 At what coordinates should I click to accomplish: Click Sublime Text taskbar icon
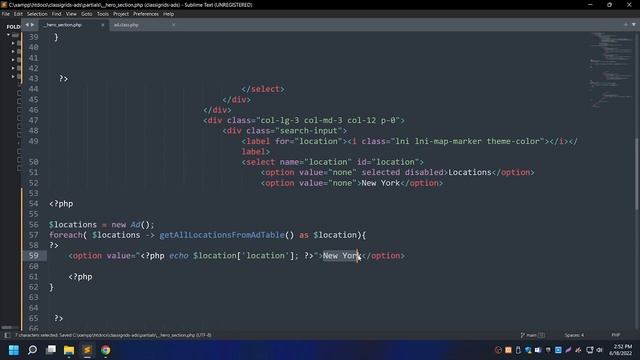click(x=87, y=350)
